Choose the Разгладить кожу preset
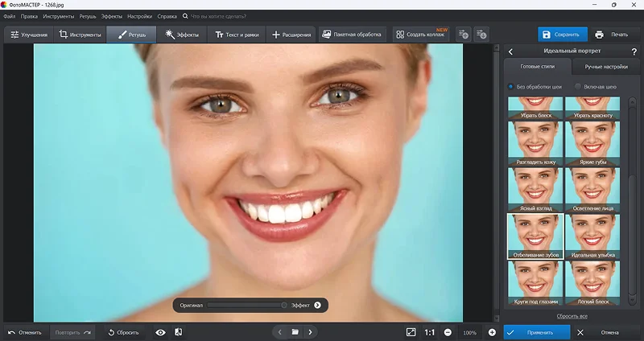644x341 pixels. point(535,143)
